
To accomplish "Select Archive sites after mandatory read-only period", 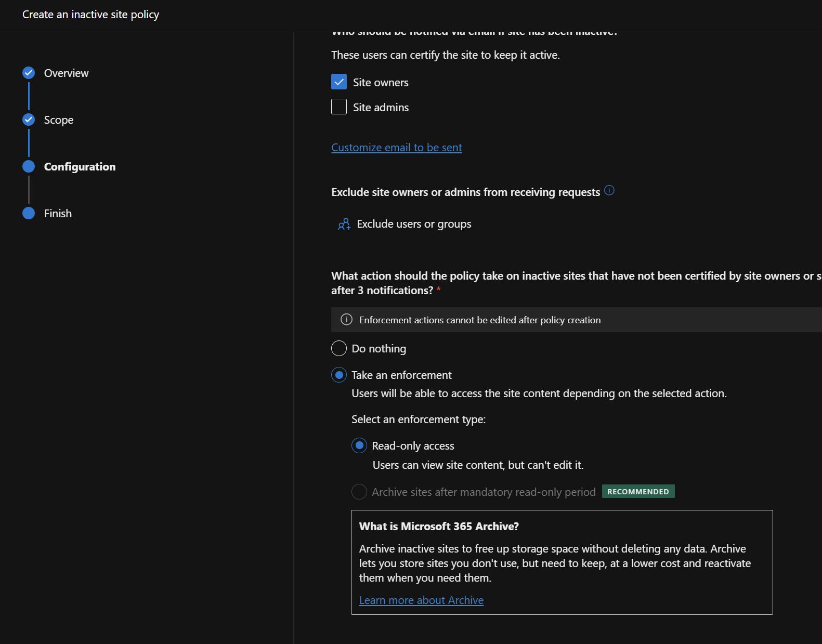I will pos(359,492).
